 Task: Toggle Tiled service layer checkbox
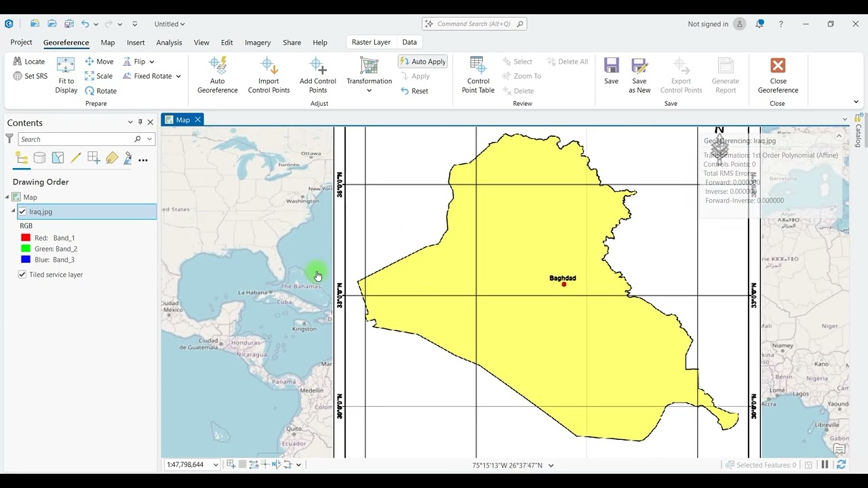tap(22, 274)
